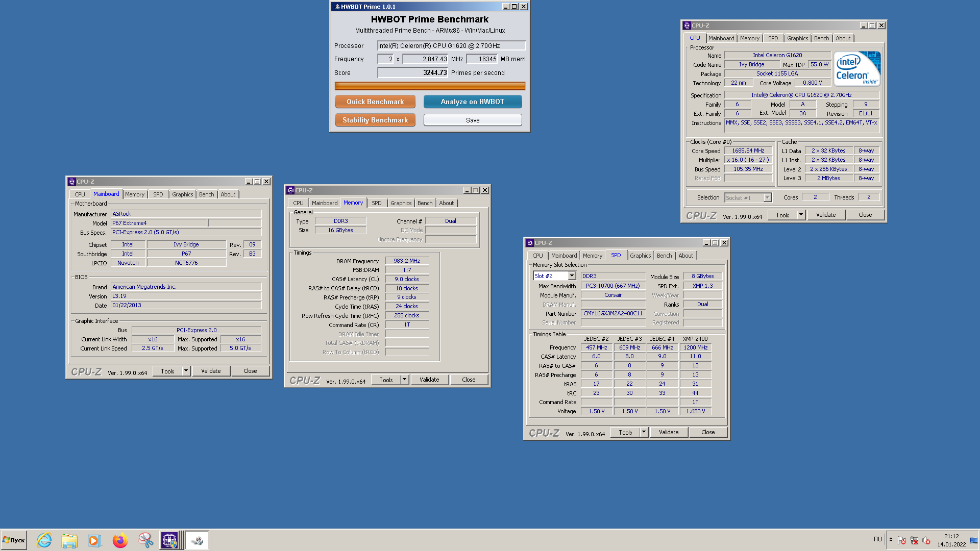
Task: Click the CPU-Z logo in the Mainboard window footer
Action: pyautogui.click(x=86, y=372)
